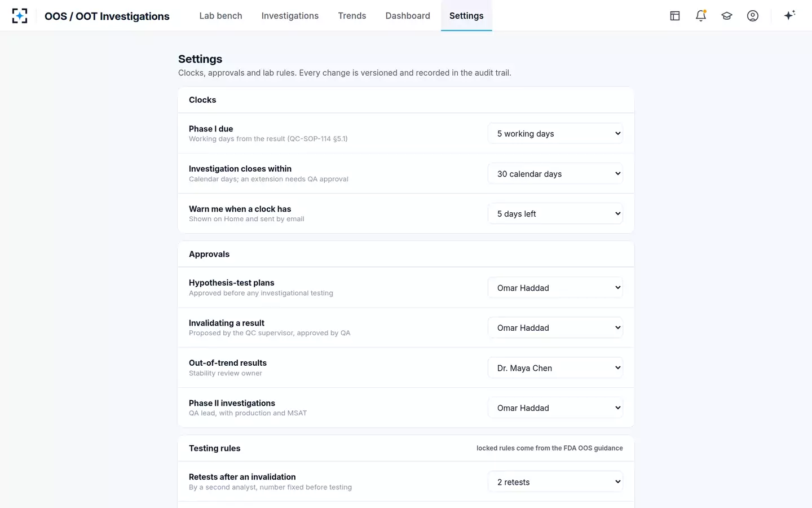This screenshot has width=812, height=508.
Task: Open the Phase II investigations approver dropdown
Action: [555, 408]
